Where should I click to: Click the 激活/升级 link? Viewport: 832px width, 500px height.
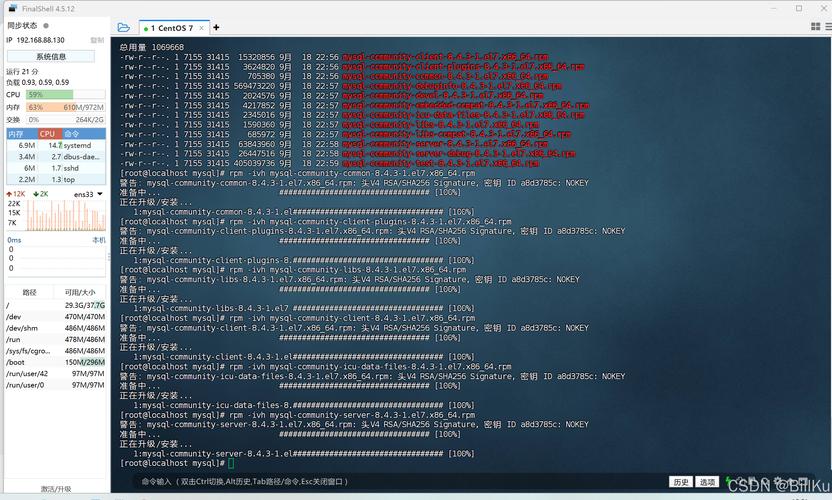(55, 489)
